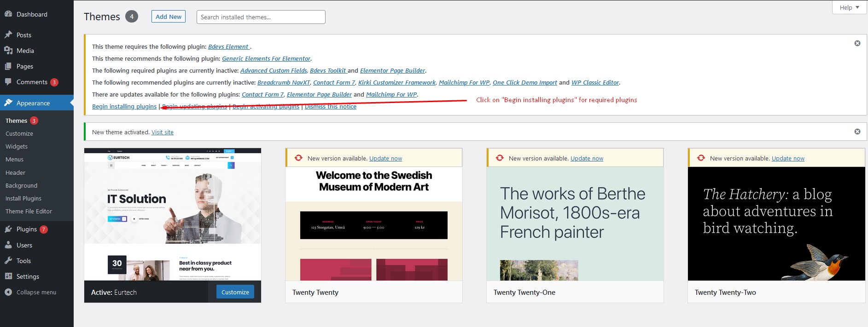Open Breadcrumb NavXT plugin link
868x327 pixels.
click(284, 82)
